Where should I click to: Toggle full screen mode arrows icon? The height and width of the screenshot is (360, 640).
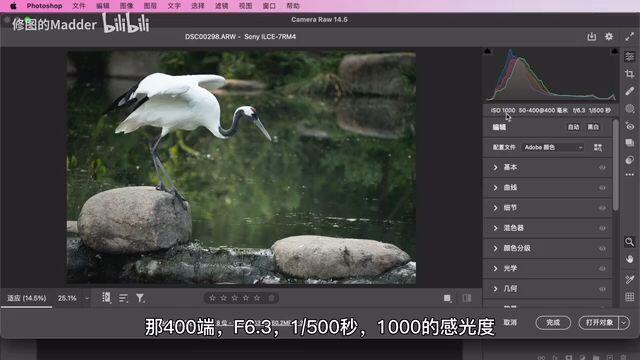629,37
